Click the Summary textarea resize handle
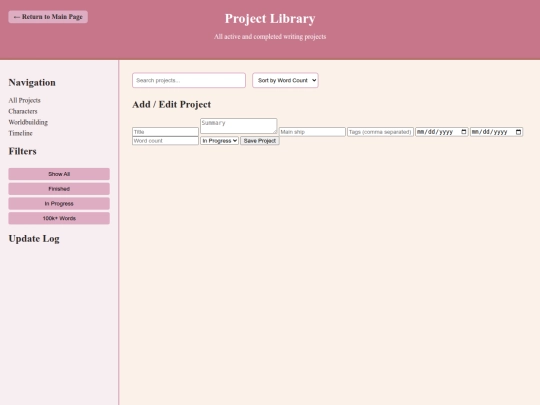The width and height of the screenshot is (540, 405). tap(275, 132)
